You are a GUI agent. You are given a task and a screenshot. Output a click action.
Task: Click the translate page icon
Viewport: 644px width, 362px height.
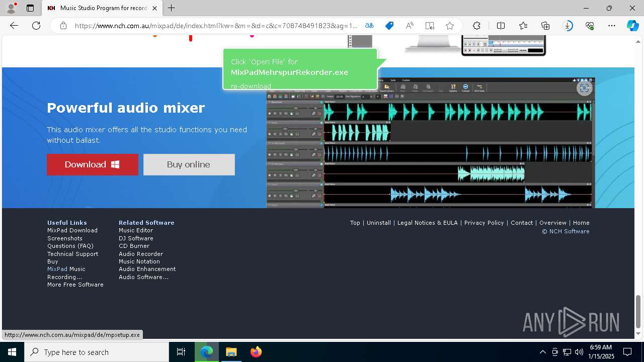[x=369, y=26]
